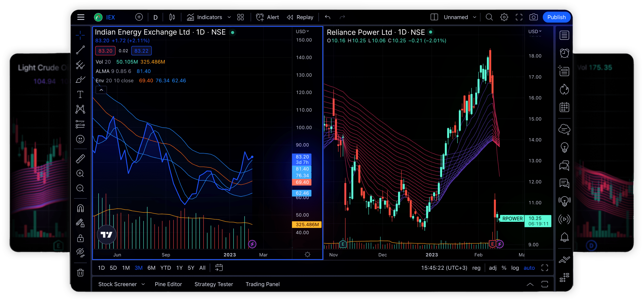Toggle lock all drawing tools

click(x=80, y=238)
